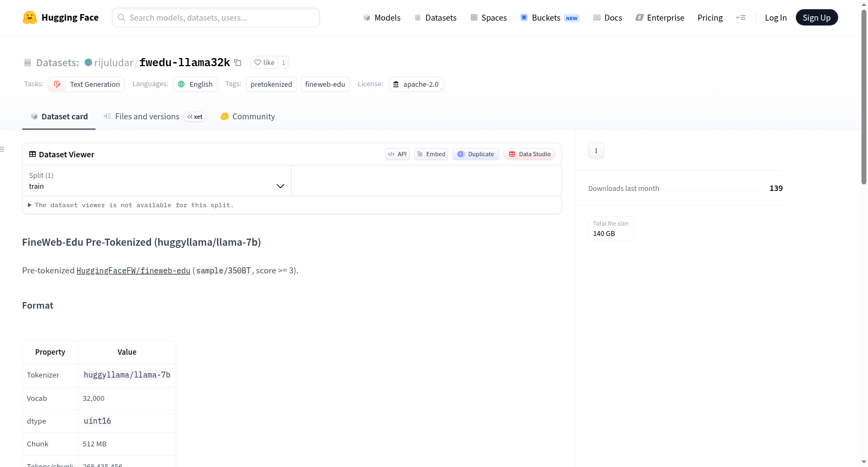Expand the Split train dropdown
The width and height of the screenshot is (868, 467).
157,181
